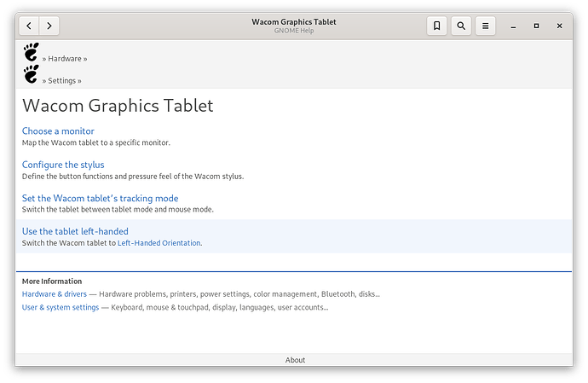
Task: Minimize the GNOME Help window
Action: 513,26
